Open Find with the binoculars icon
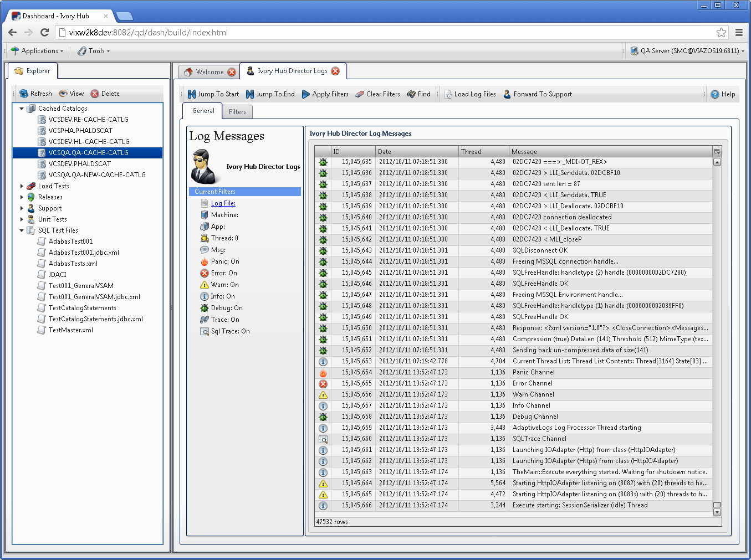751x560 pixels. point(411,94)
